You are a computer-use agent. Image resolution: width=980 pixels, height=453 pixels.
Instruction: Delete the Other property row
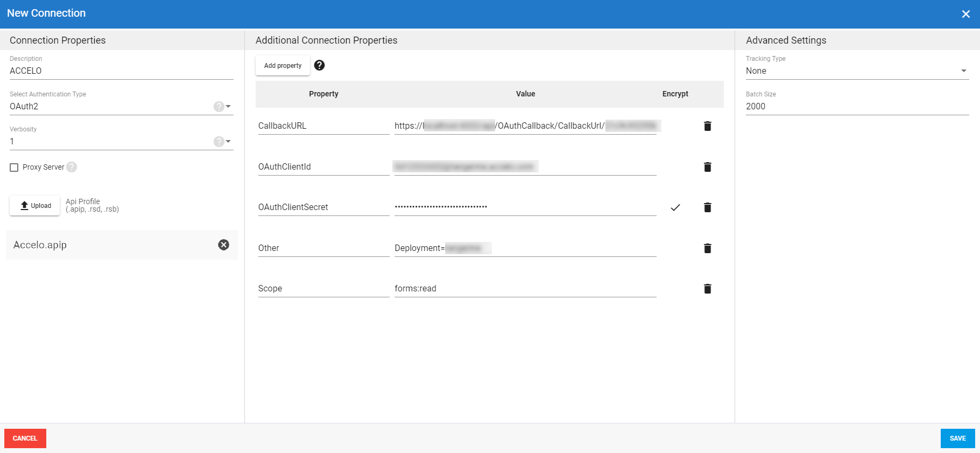point(707,248)
